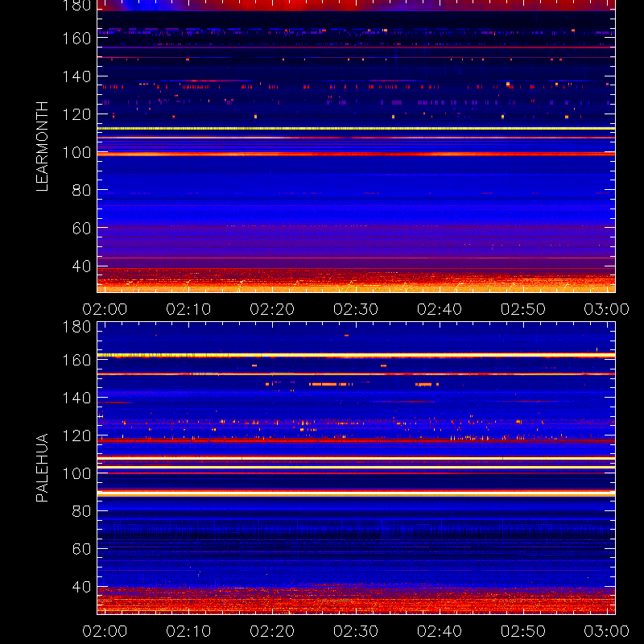Click 02:10 time label below Learmonth plot
This screenshot has height=644, width=644.
pyautogui.click(x=188, y=309)
